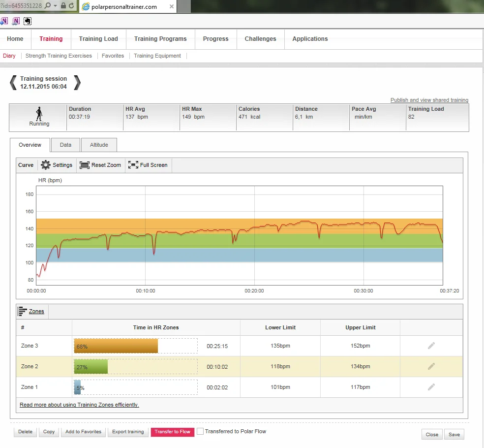
Task: Open Publish and view shared training link
Action: click(429, 100)
